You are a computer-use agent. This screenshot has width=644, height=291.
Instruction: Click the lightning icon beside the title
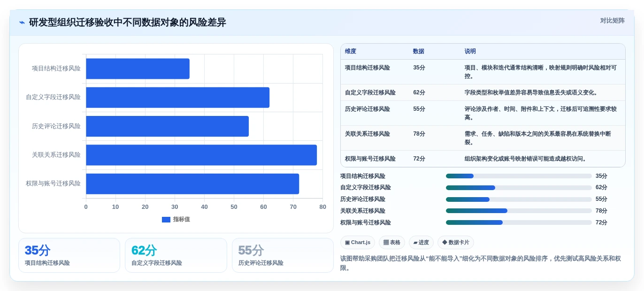coord(22,23)
